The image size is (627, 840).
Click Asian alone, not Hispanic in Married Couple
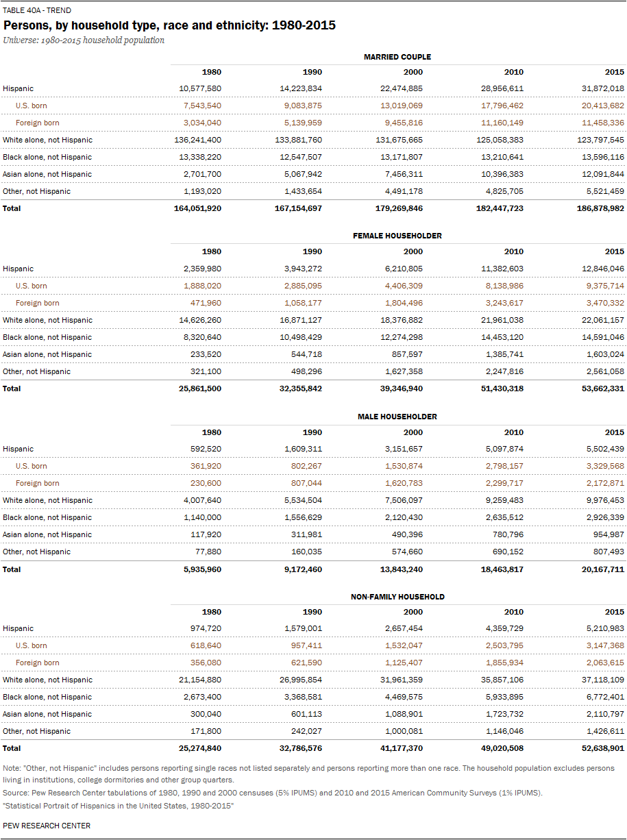click(47, 174)
